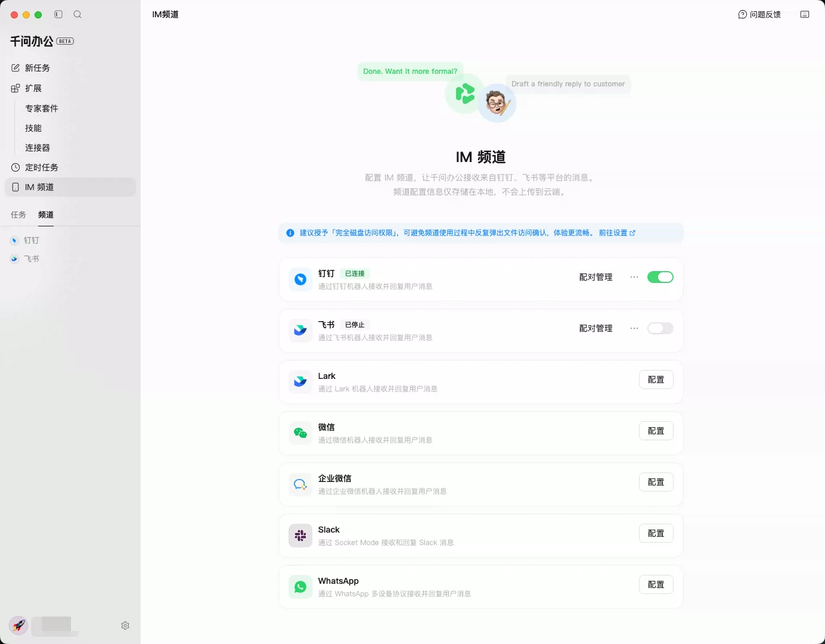Open more options for 飞书 channel
Image resolution: width=825 pixels, height=644 pixels.
634,328
